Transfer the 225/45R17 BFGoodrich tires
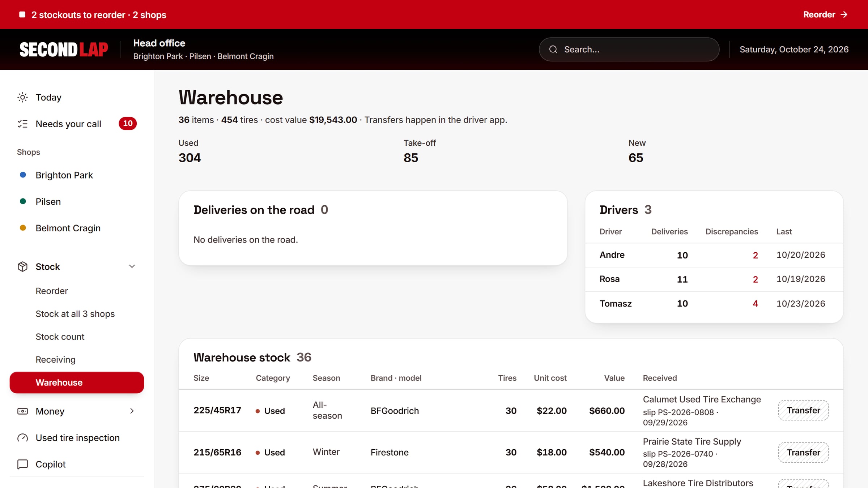868x488 pixels. point(803,410)
